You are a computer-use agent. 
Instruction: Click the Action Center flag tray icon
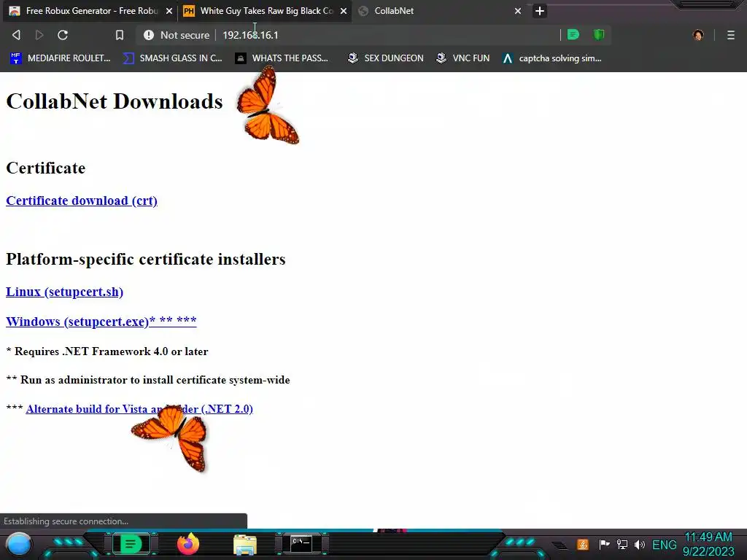(605, 544)
